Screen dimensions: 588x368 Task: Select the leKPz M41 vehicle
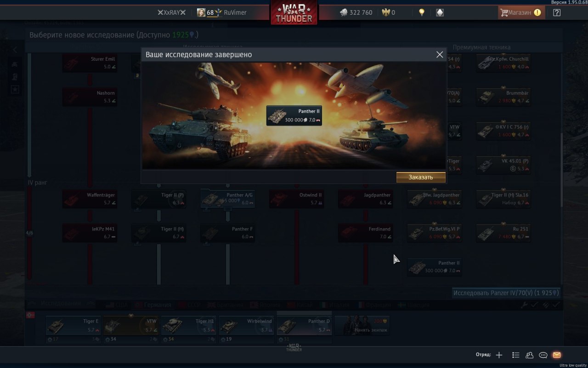90,233
